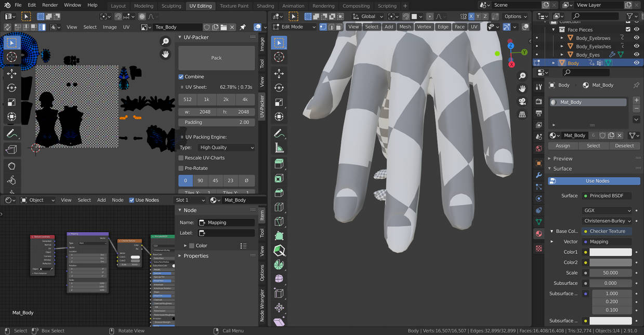Screen dimensions: 644x335
Task: Collapse the Surface panel
Action: click(x=562, y=169)
